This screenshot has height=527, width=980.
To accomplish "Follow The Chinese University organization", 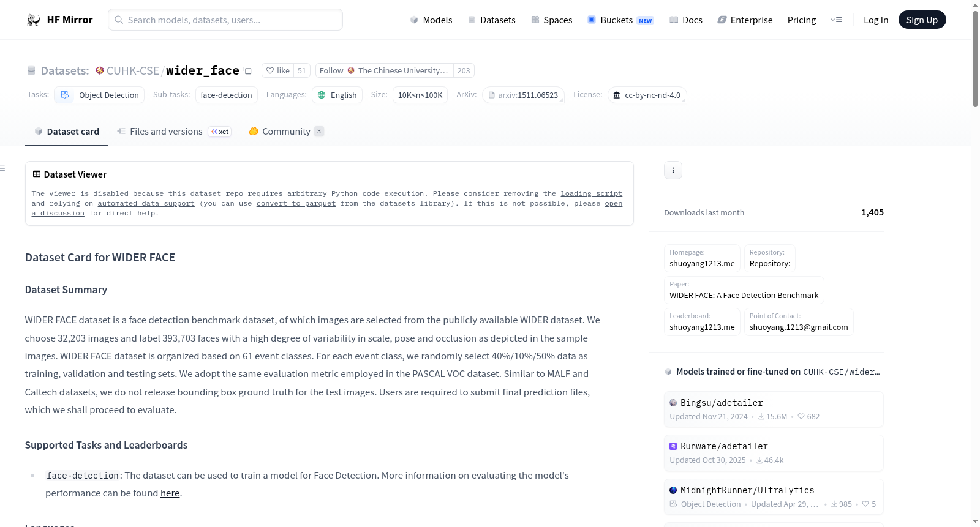I will coord(385,70).
